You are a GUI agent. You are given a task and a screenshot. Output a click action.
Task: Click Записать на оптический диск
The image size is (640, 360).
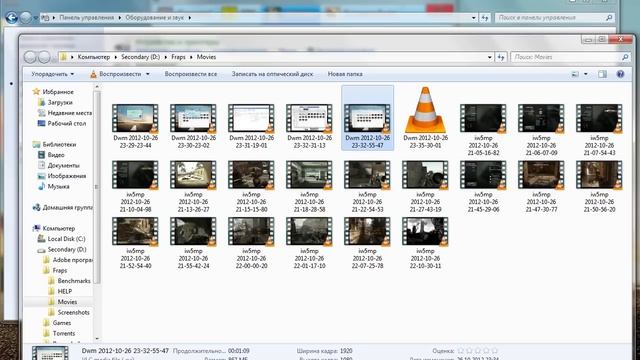point(272,74)
